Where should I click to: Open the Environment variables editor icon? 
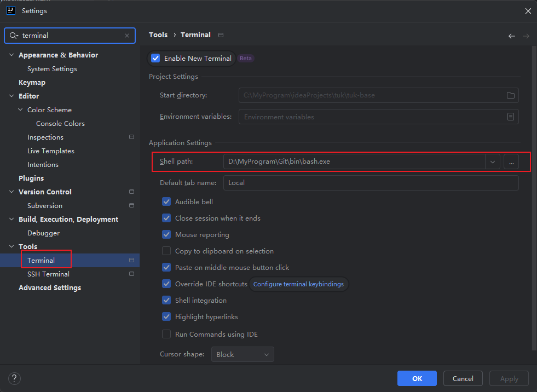(510, 117)
